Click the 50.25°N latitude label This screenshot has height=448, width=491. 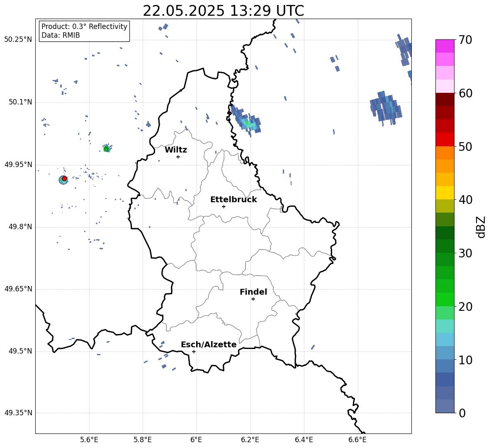pyautogui.click(x=18, y=40)
